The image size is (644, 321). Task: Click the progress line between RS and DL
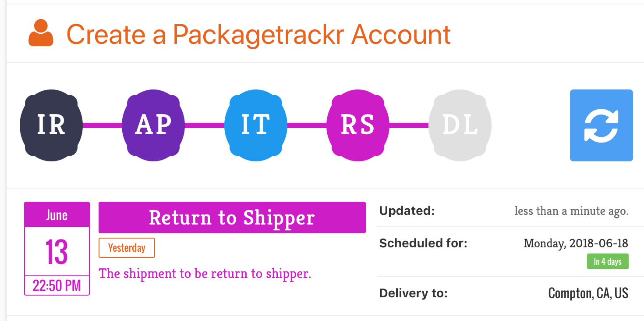click(409, 125)
